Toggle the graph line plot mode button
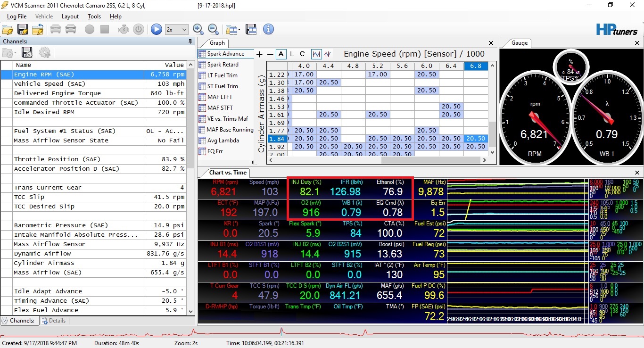This screenshot has width=644, height=348. pos(316,54)
